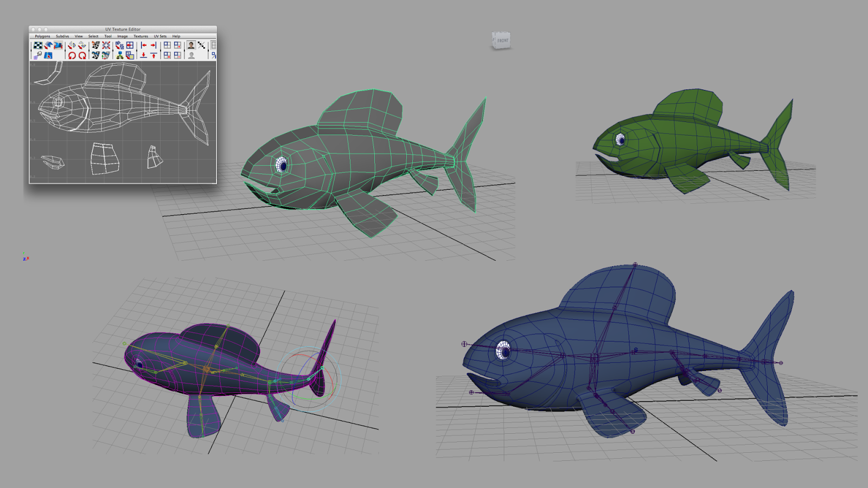Viewport: 868px width, 488px height.
Task: Align UVs to minimum V
Action: (142, 54)
